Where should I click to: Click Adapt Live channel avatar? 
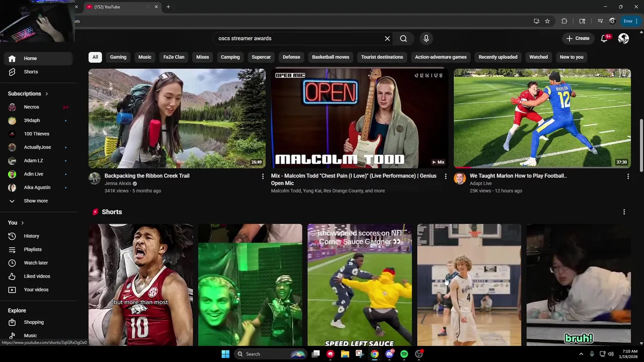460,178
